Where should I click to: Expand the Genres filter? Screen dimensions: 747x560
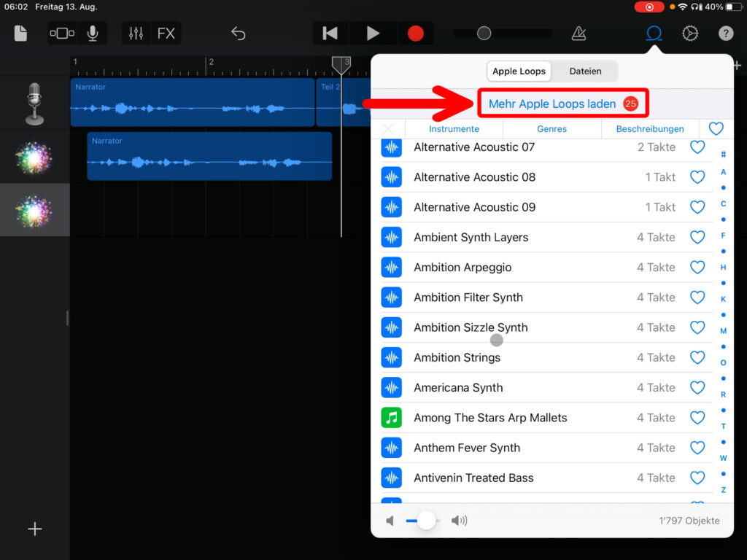point(551,129)
